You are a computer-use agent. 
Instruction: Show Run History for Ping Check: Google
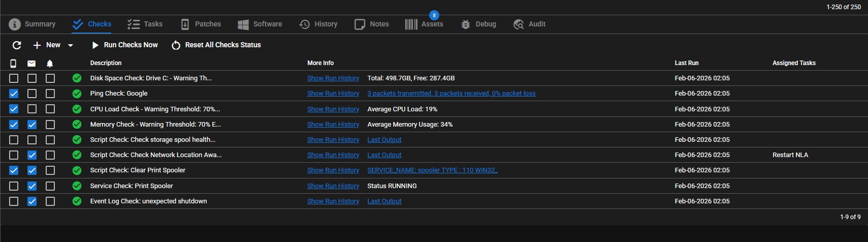point(333,94)
